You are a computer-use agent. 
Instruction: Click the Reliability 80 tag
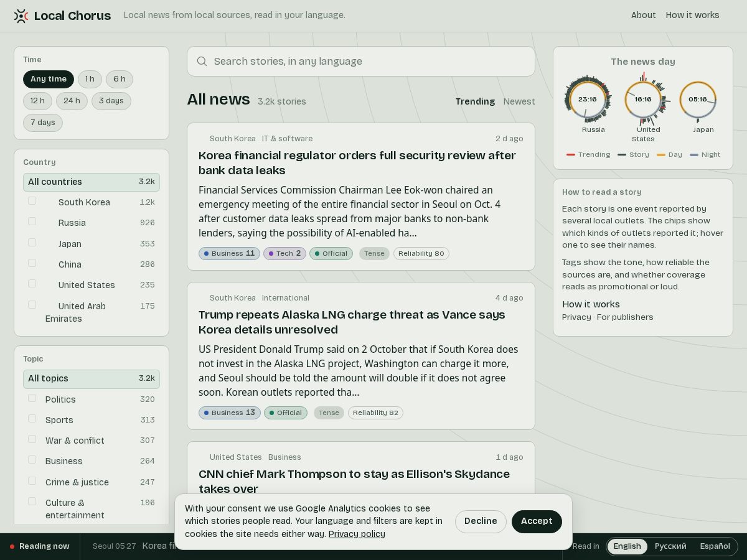[x=421, y=253]
